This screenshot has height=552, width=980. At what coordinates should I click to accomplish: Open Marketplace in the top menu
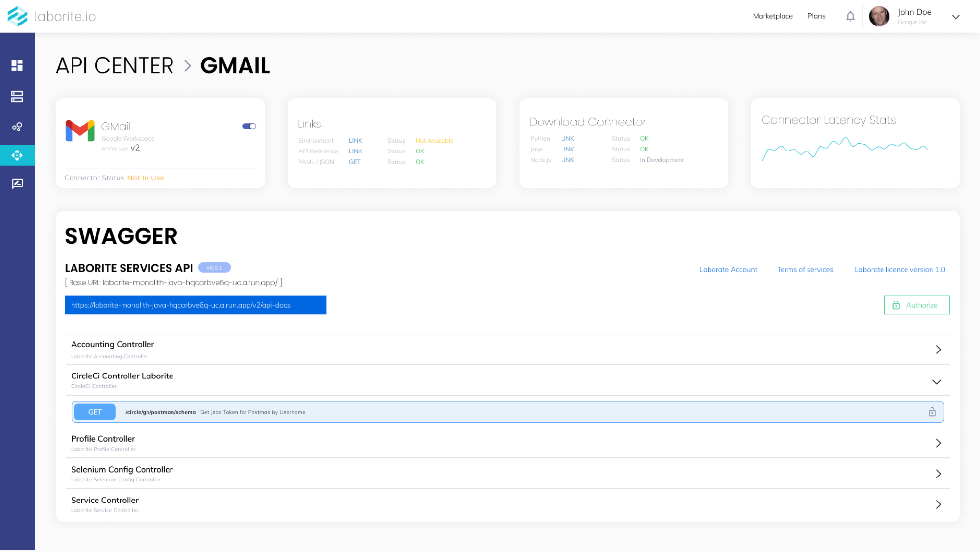[772, 16]
